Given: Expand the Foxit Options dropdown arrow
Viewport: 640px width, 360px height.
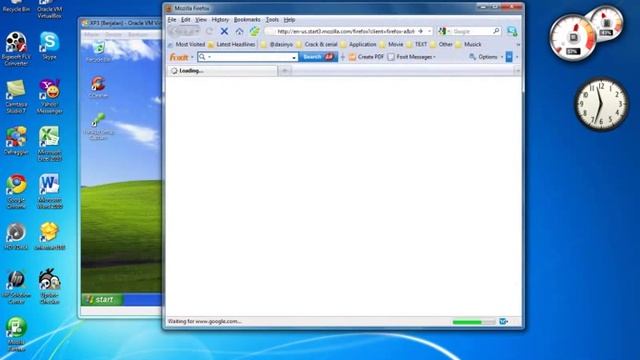Looking at the screenshot, I should click(x=502, y=57).
